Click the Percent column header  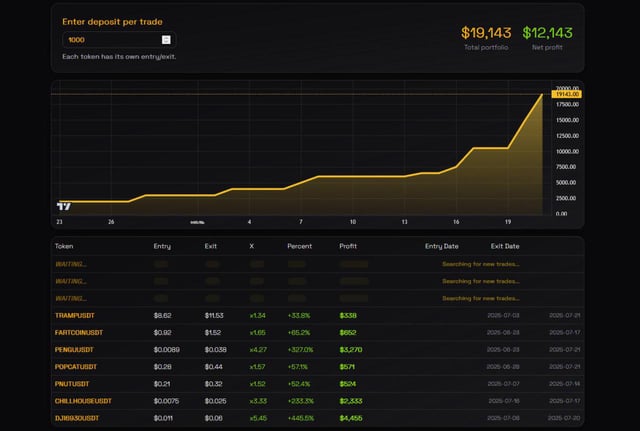(x=299, y=246)
